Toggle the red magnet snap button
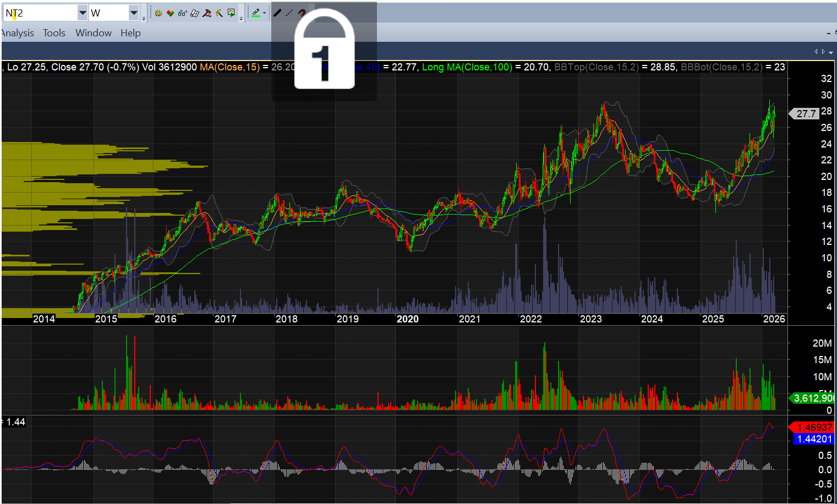Image resolution: width=837 pixels, height=504 pixels. [302, 13]
